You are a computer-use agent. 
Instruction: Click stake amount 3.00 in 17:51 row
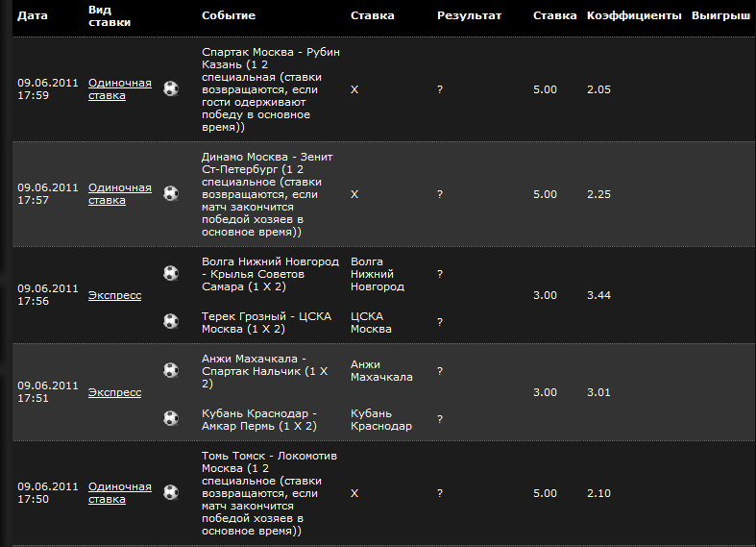click(545, 392)
